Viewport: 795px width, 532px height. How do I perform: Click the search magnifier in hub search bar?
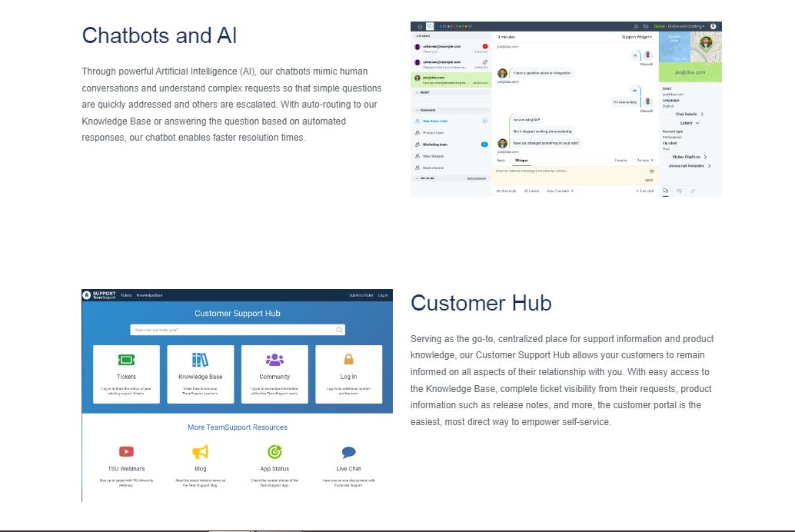[x=339, y=330]
